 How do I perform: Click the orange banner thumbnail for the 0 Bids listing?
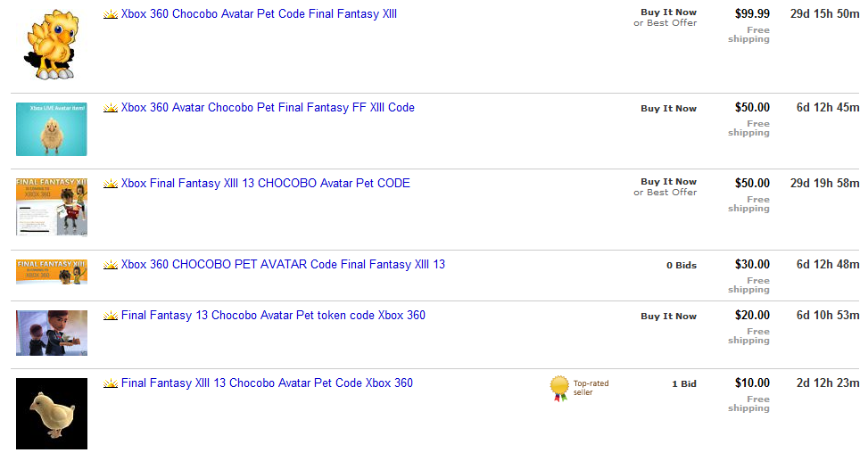[52, 272]
